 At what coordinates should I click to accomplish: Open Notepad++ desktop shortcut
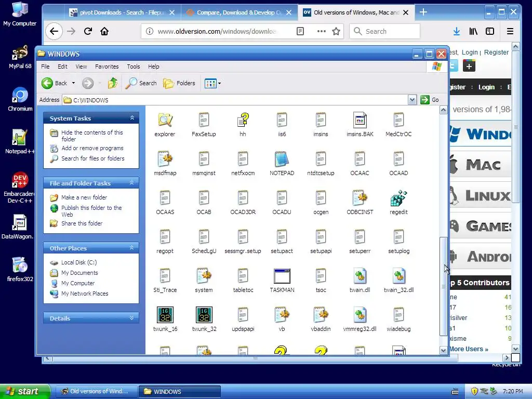tap(19, 142)
